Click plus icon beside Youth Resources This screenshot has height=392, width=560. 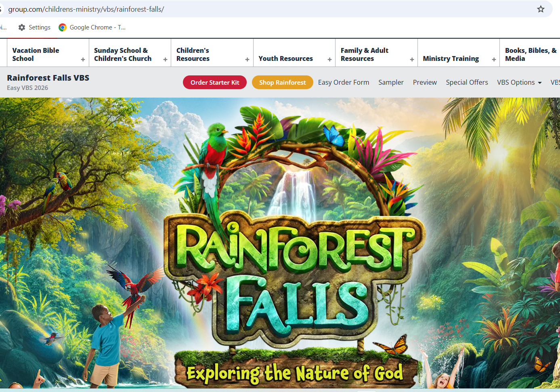(x=329, y=59)
